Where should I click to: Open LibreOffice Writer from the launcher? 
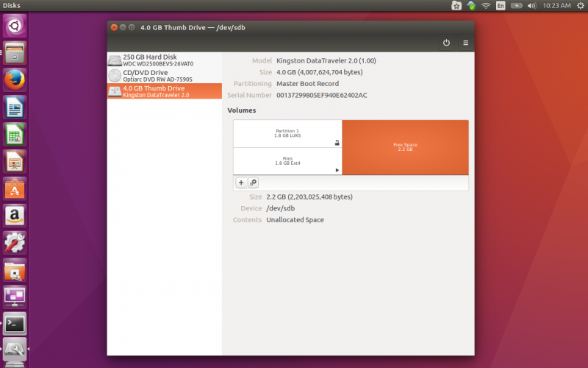coord(15,107)
